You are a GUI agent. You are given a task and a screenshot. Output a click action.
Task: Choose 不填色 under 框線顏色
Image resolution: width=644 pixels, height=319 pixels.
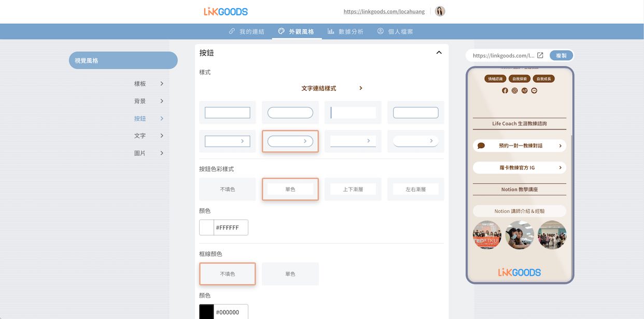point(228,274)
